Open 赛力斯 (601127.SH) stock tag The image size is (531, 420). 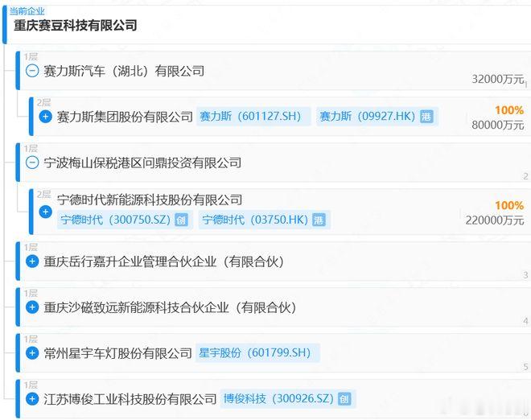[253, 117]
